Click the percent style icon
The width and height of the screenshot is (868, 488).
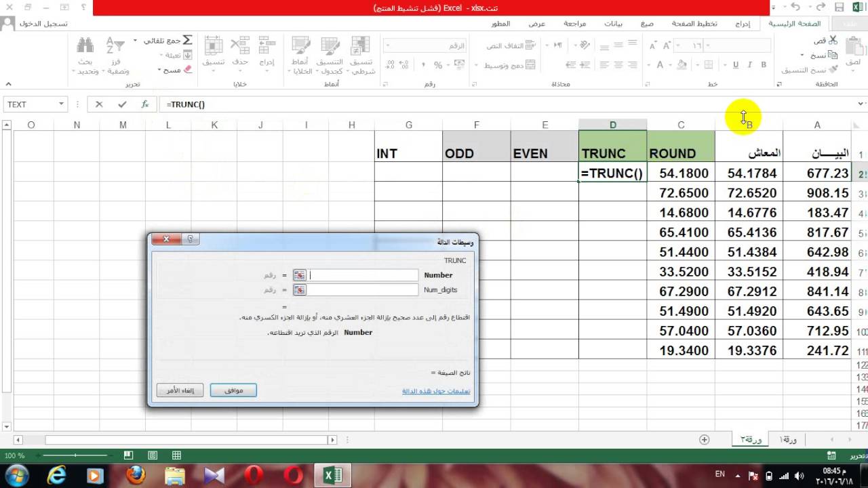point(438,65)
